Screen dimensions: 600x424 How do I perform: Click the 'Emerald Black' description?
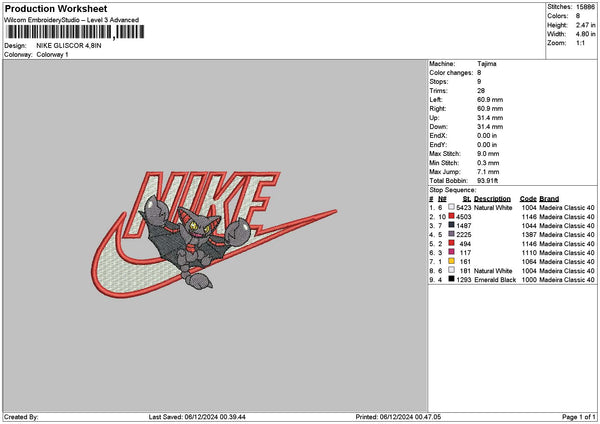[x=495, y=280]
